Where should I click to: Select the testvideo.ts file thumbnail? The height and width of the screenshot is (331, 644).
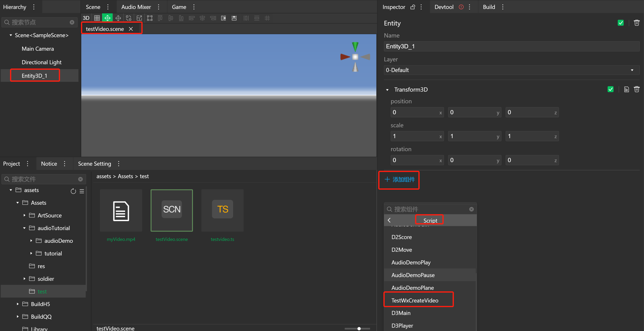(222, 210)
